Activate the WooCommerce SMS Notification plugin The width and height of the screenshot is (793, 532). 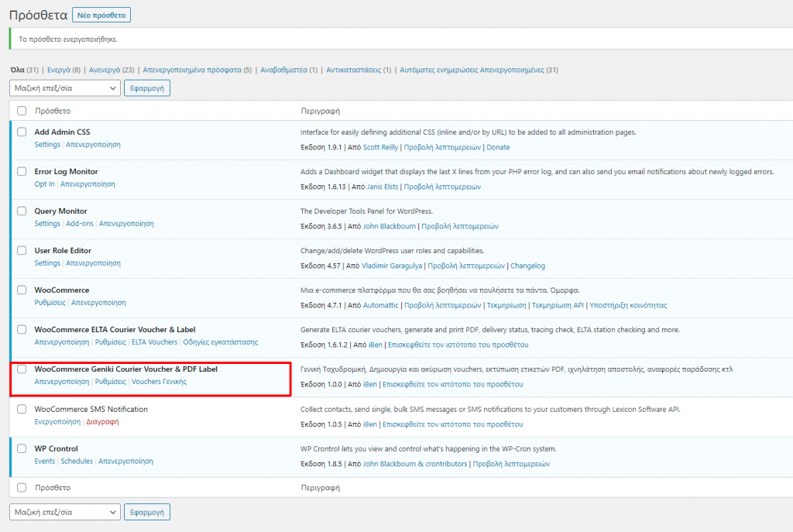57,421
